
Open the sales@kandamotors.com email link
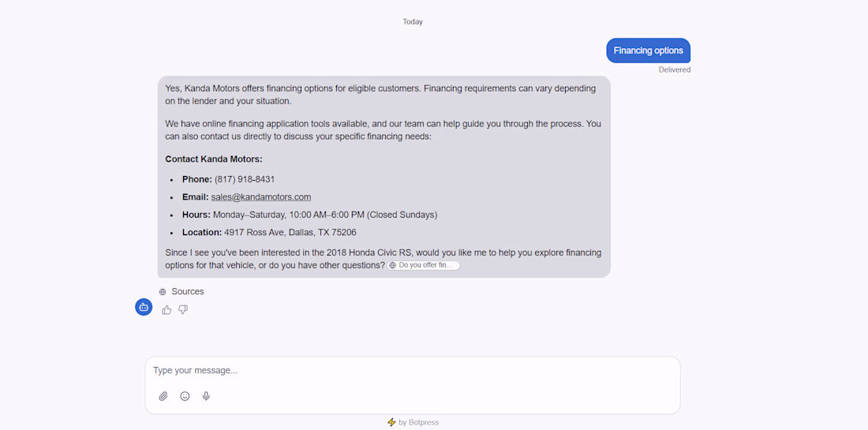pos(260,197)
